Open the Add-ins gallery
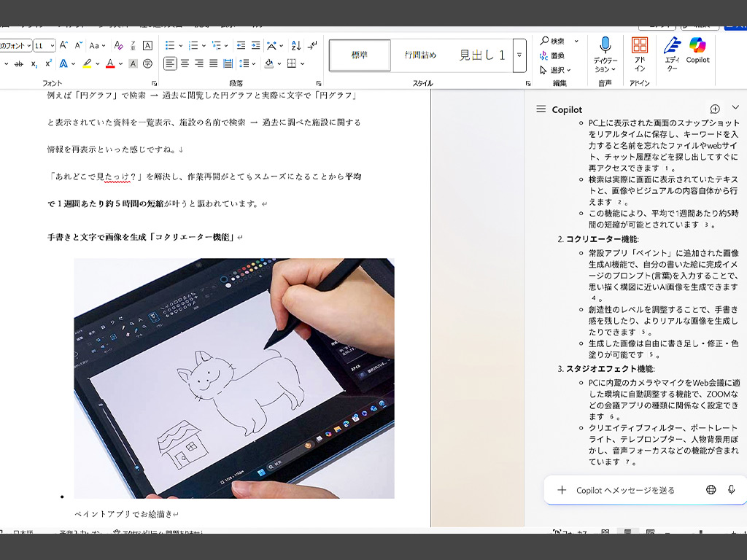 639,54
